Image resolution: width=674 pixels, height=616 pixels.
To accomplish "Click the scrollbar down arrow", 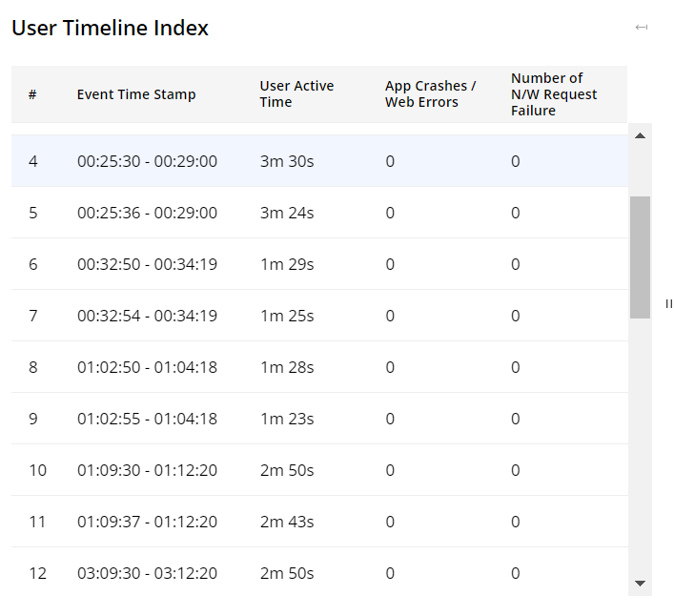I will click(x=640, y=583).
